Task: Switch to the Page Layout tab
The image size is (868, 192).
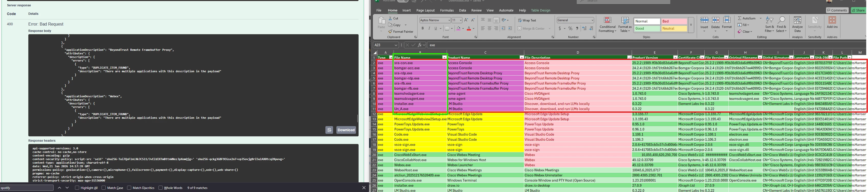Action: 425,10
